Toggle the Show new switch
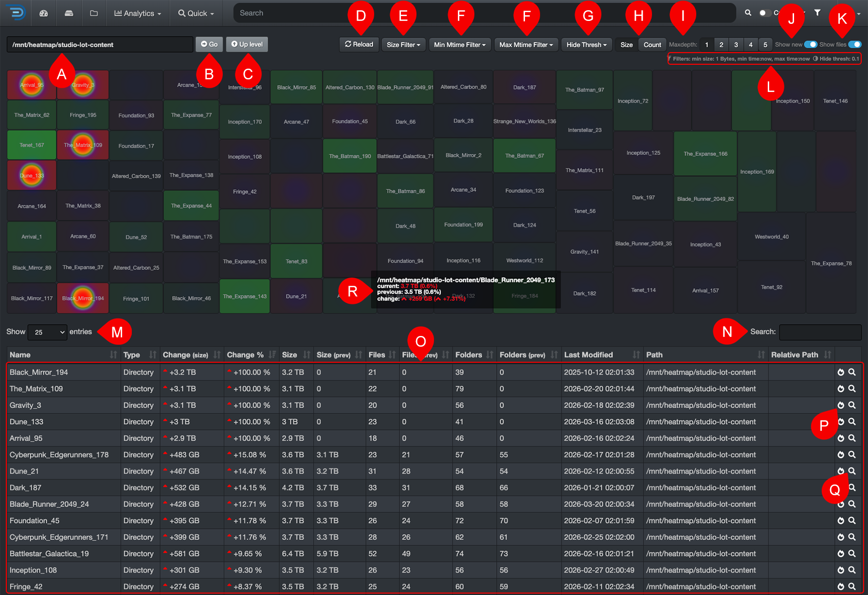 pyautogui.click(x=811, y=44)
